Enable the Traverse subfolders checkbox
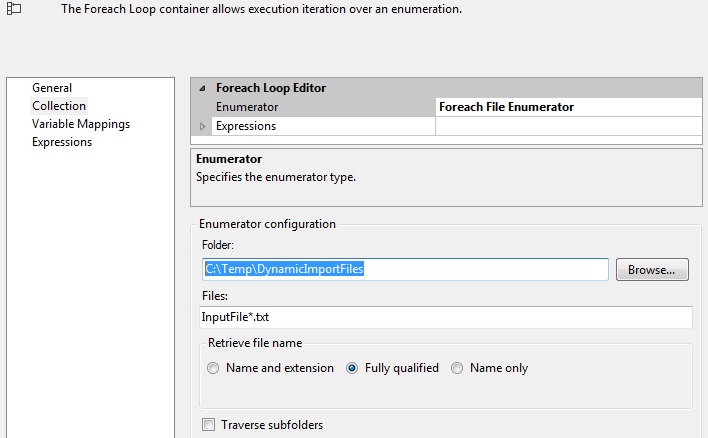This screenshot has width=708, height=438. pos(209,425)
